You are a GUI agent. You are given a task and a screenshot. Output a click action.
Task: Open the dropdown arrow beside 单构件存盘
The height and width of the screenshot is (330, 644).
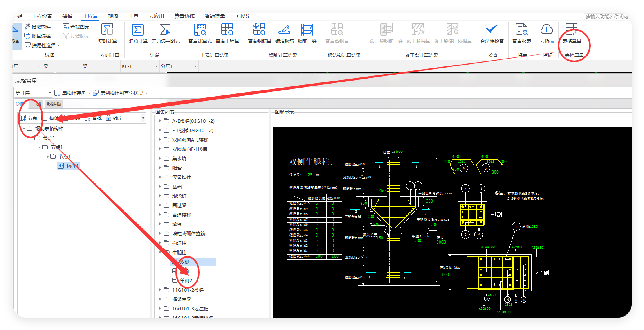[x=89, y=93]
